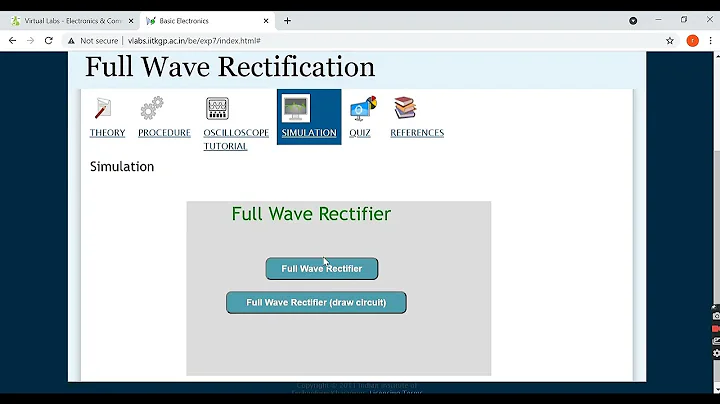
Task: Open the OSCILLOSCOPE TUTORIAL link
Action: (x=236, y=139)
